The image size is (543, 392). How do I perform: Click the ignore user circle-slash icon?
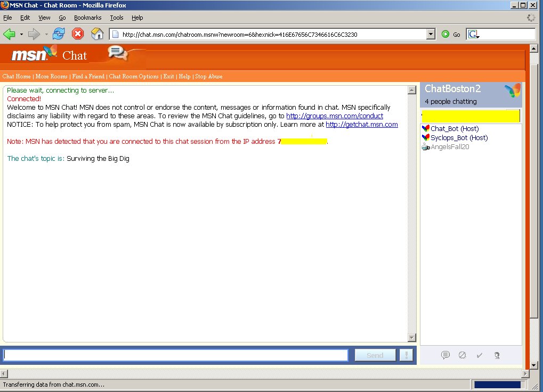pyautogui.click(x=463, y=355)
